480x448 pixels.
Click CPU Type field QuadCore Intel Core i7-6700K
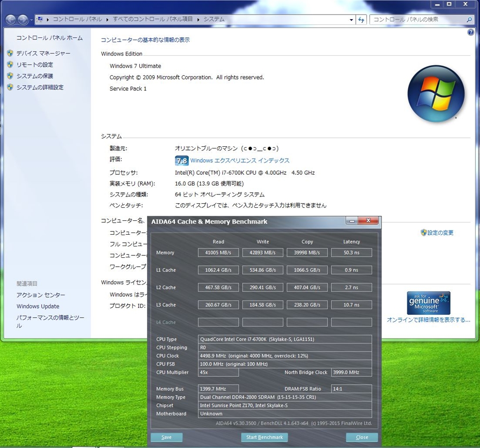(285, 339)
